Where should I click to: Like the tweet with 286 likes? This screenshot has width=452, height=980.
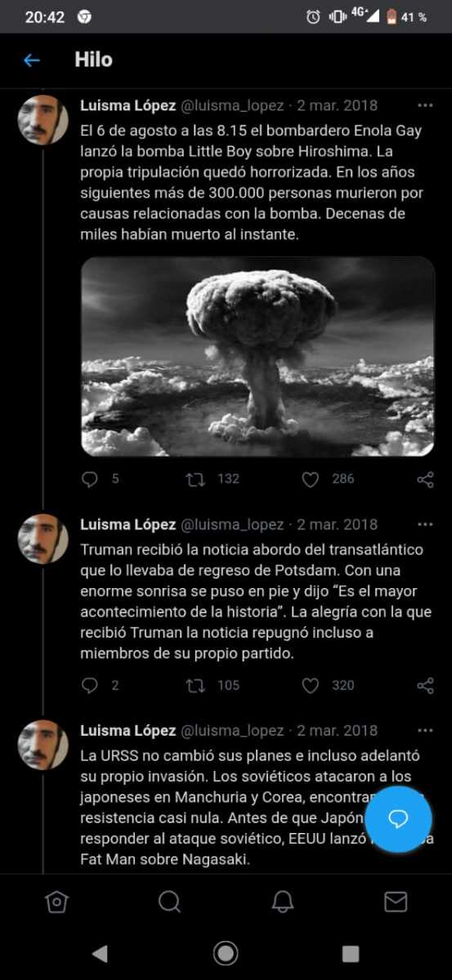(x=311, y=479)
